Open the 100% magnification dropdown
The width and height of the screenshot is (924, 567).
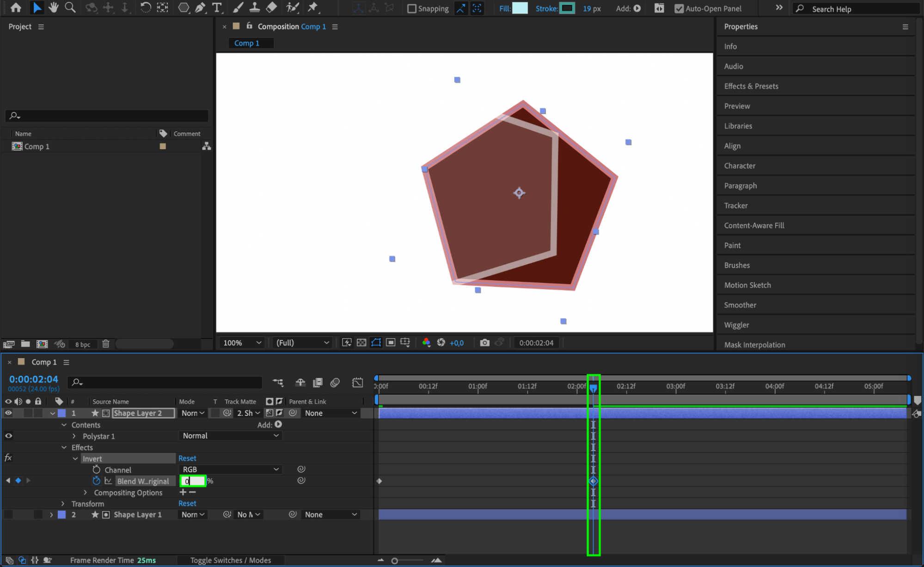[242, 343]
